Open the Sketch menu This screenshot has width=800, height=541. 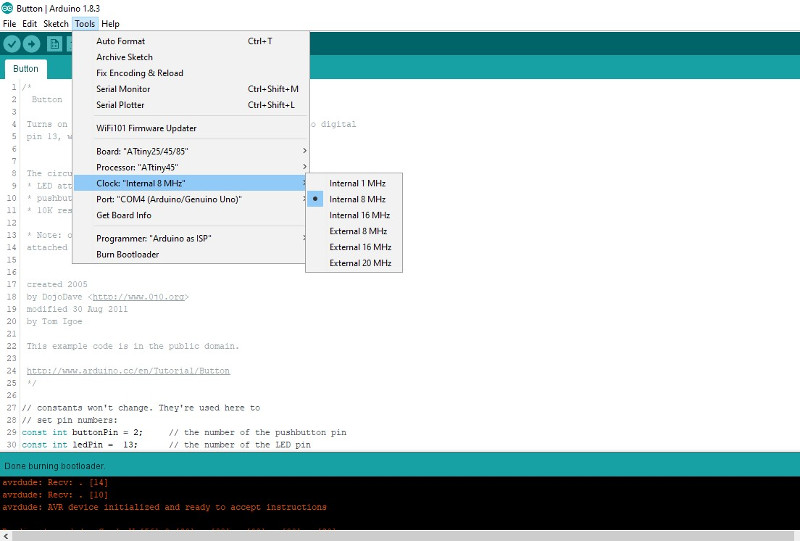click(x=56, y=23)
